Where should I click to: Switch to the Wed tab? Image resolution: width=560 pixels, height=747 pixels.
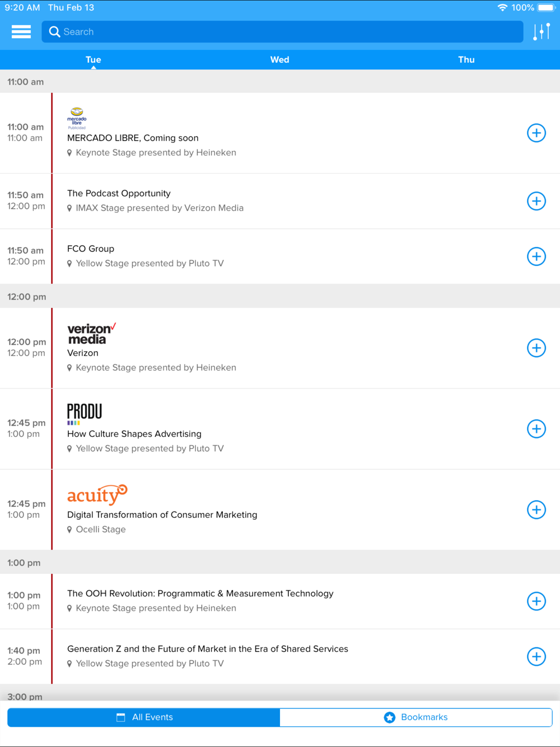pyautogui.click(x=280, y=60)
